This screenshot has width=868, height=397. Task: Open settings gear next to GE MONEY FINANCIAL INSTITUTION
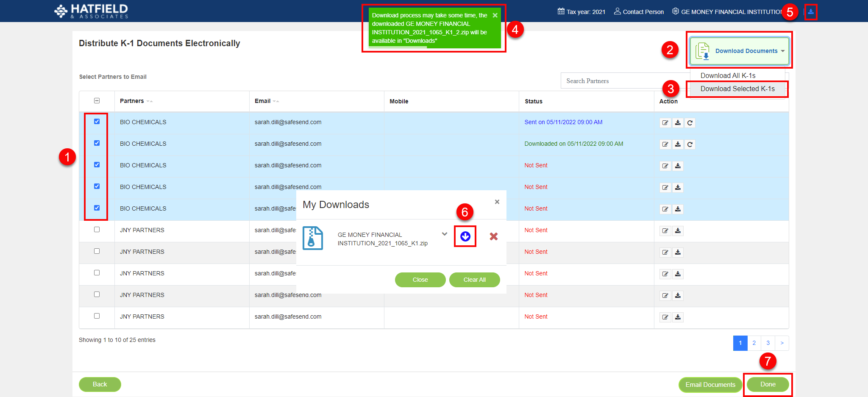675,11
